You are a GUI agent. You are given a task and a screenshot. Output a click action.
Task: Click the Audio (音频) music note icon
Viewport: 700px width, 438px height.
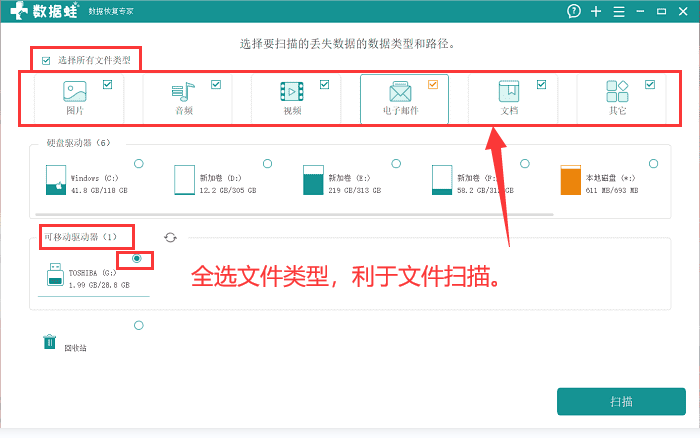[x=184, y=92]
